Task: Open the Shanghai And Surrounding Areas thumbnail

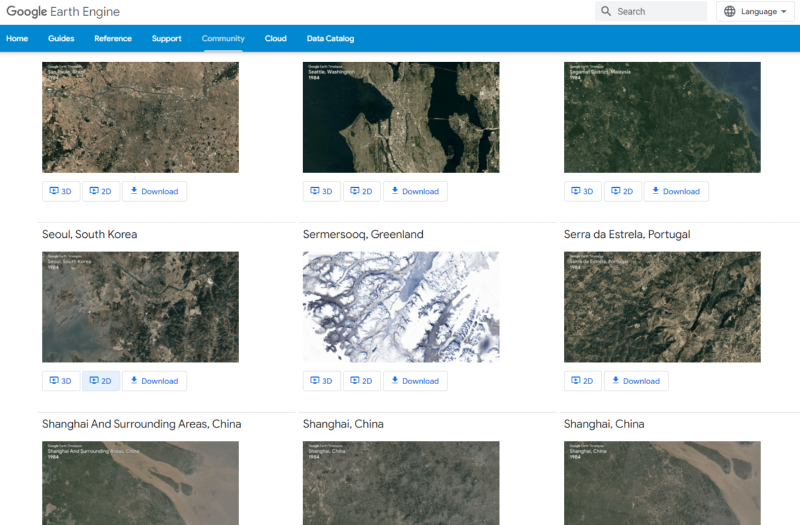Action: [x=140, y=483]
